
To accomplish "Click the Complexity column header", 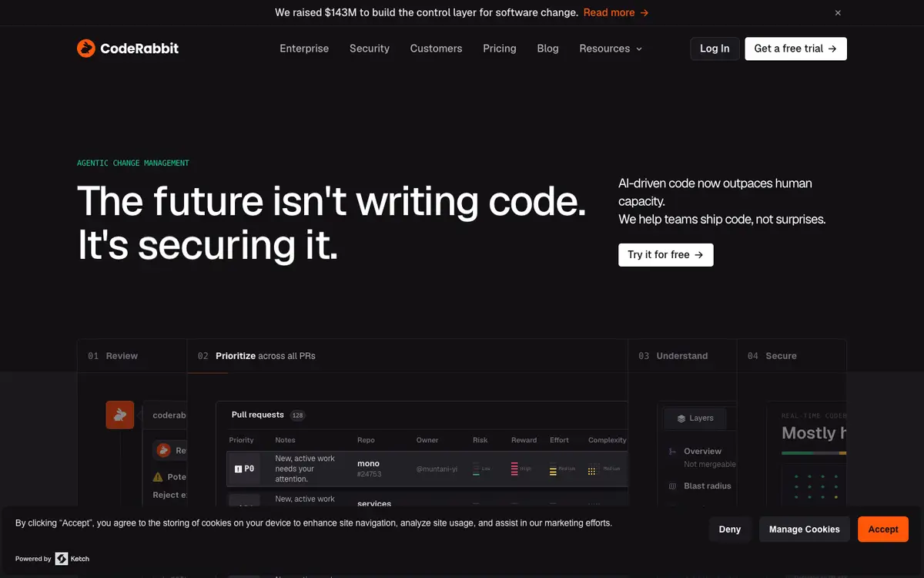I will [x=608, y=440].
